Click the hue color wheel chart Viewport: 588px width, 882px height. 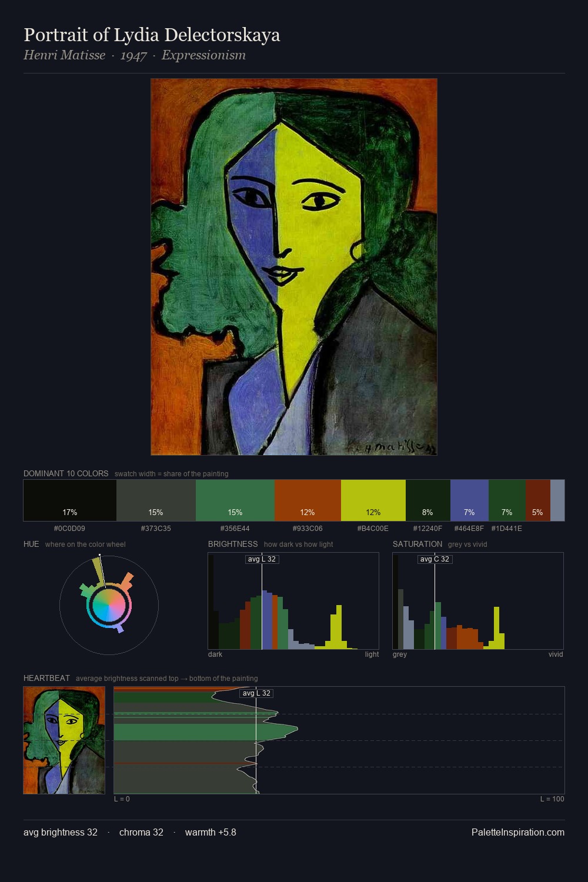point(109,604)
